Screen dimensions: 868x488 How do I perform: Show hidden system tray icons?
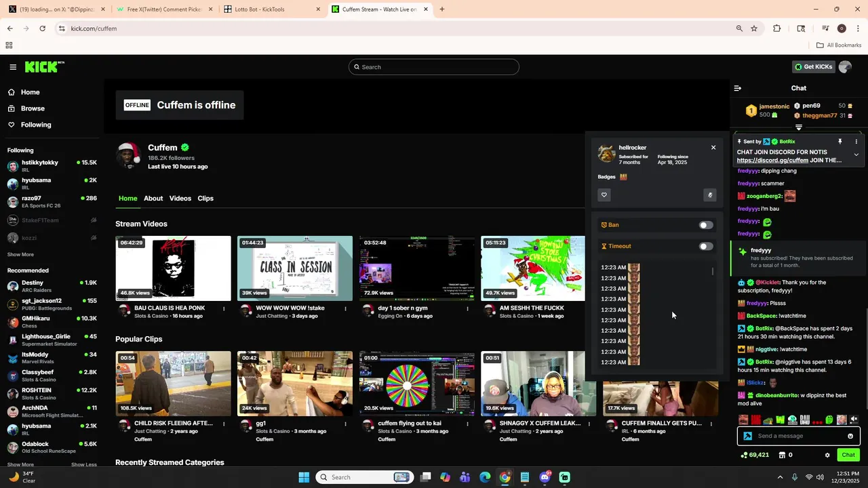click(x=780, y=477)
